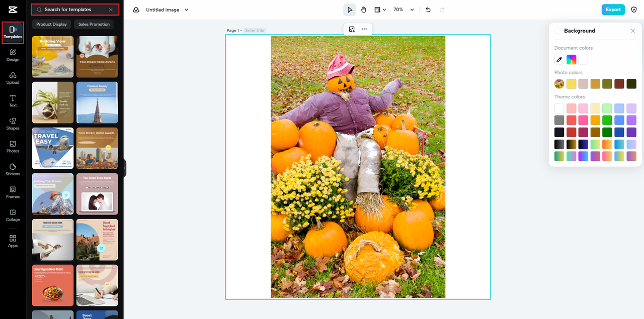
Task: Click the Untitled image project name
Action: [164, 10]
